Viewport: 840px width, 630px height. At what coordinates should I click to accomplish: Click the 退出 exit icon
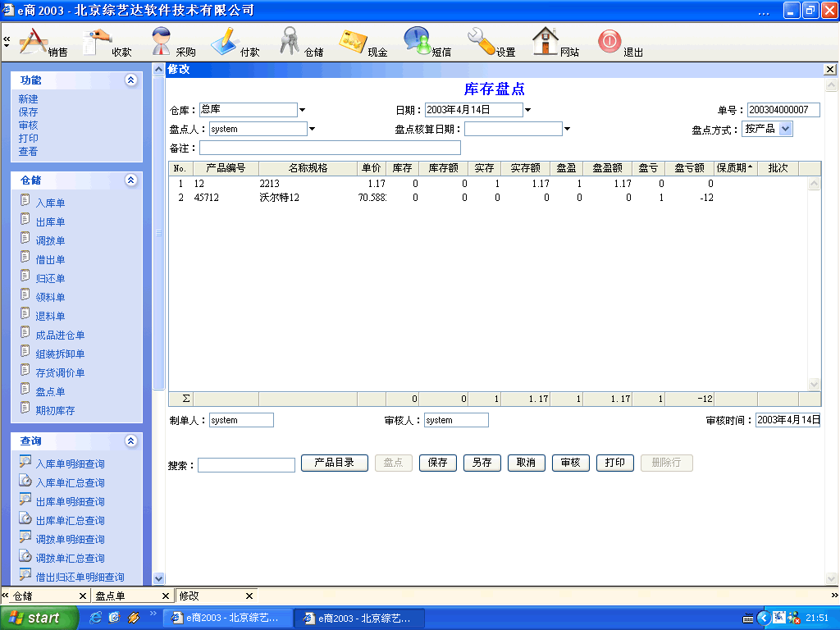tap(609, 41)
